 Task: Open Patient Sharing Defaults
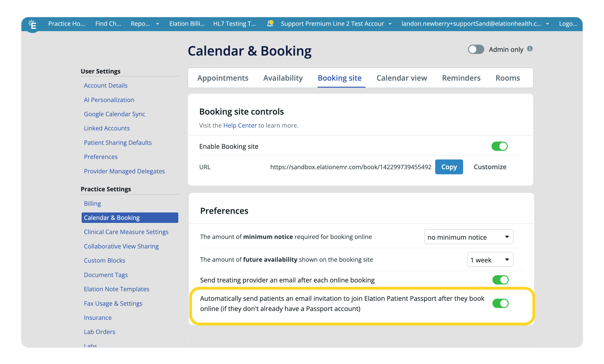(118, 143)
